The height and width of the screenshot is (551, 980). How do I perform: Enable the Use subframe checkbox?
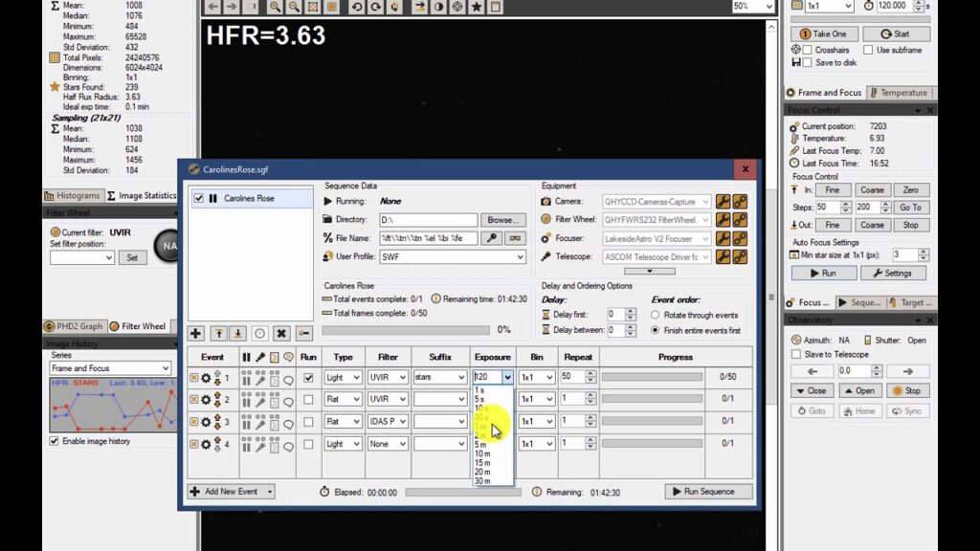(868, 50)
